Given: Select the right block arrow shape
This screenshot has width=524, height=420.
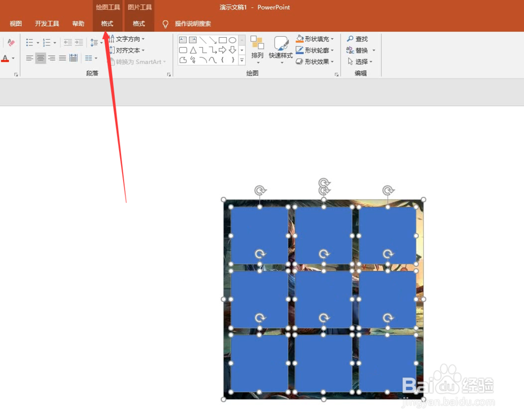Looking at the screenshot, I should pyautogui.click(x=223, y=50).
